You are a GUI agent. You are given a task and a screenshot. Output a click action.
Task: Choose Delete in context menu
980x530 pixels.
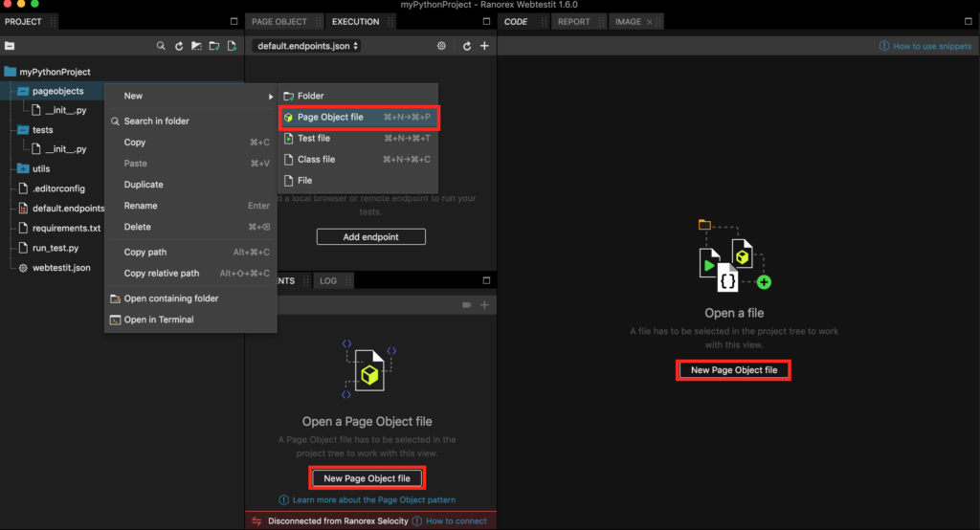pos(190,227)
